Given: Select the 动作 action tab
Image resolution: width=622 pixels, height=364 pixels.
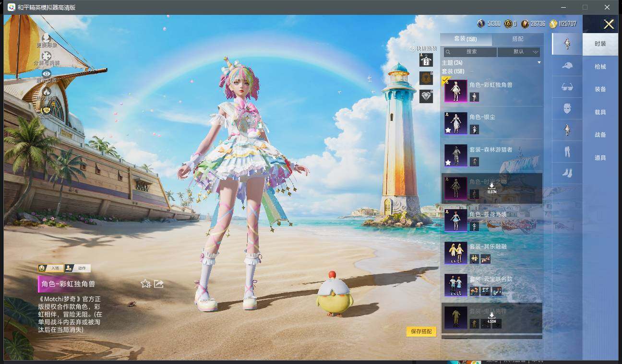Looking at the screenshot, I should click(x=78, y=268).
